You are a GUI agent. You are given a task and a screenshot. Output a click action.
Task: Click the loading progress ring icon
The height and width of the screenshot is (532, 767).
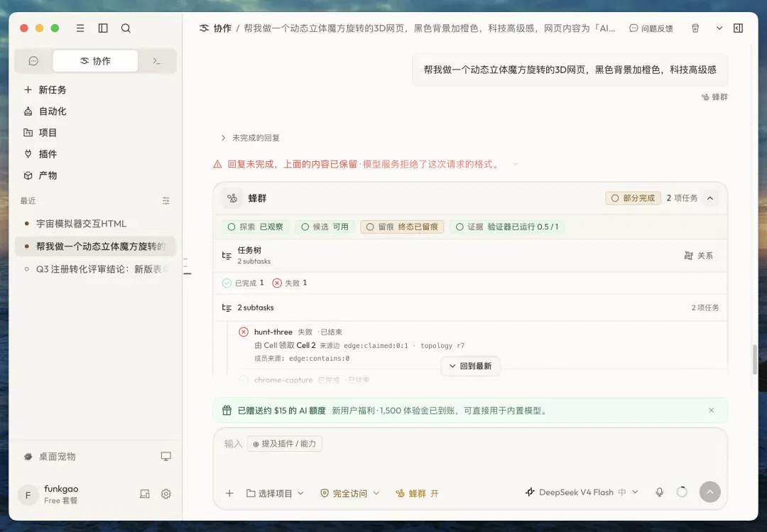pos(682,492)
